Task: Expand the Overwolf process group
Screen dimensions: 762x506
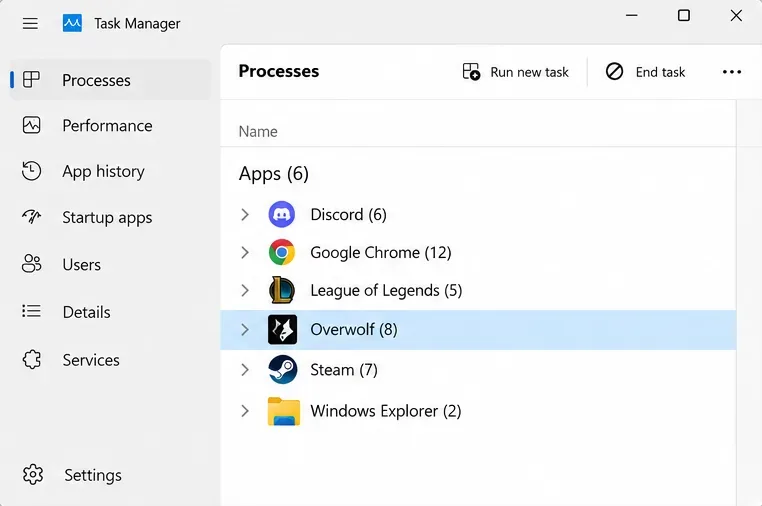Action: [245, 330]
